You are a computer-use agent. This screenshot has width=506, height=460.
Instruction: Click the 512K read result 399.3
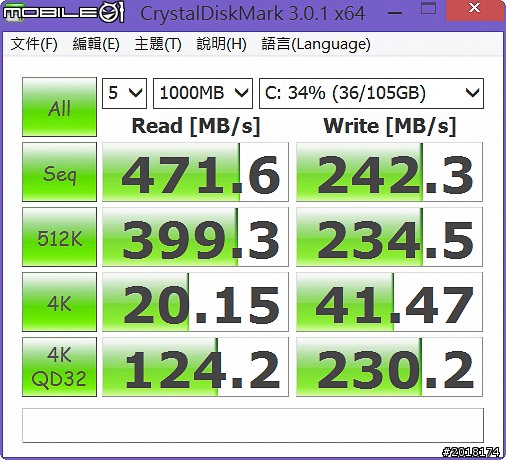click(x=195, y=237)
